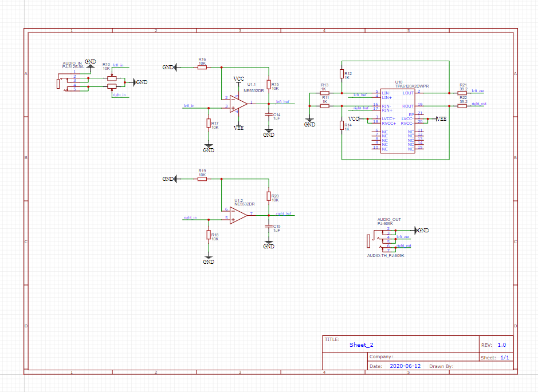Select capacitor C15 symbol
The height and width of the screenshot is (392, 538).
tap(269, 226)
